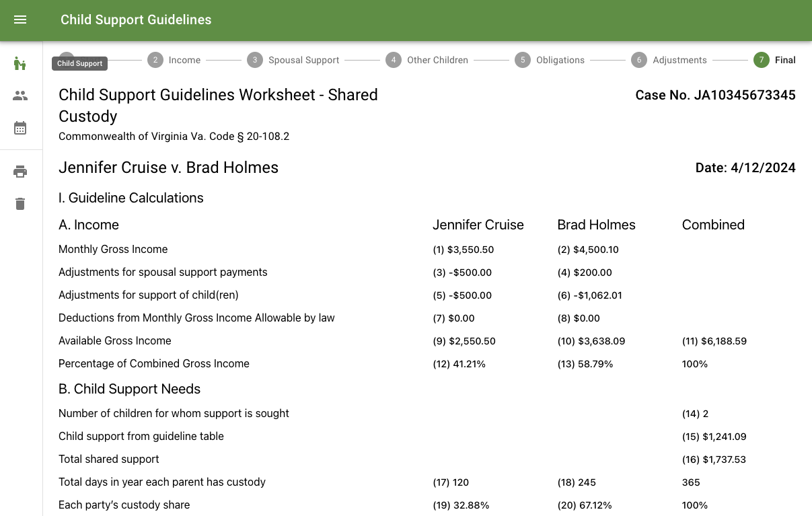This screenshot has height=516, width=812.
Task: Click Jennifer's monthly gross income $3,550.50
Action: pyautogui.click(x=464, y=250)
